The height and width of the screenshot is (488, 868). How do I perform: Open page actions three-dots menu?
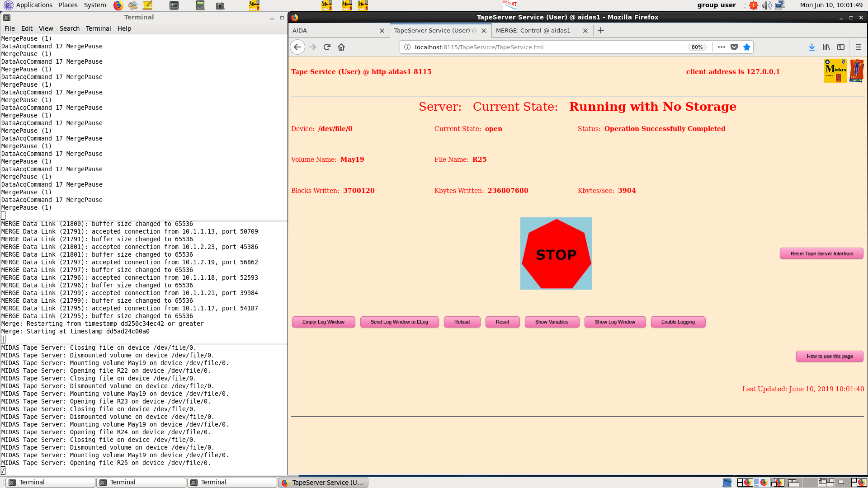[722, 47]
